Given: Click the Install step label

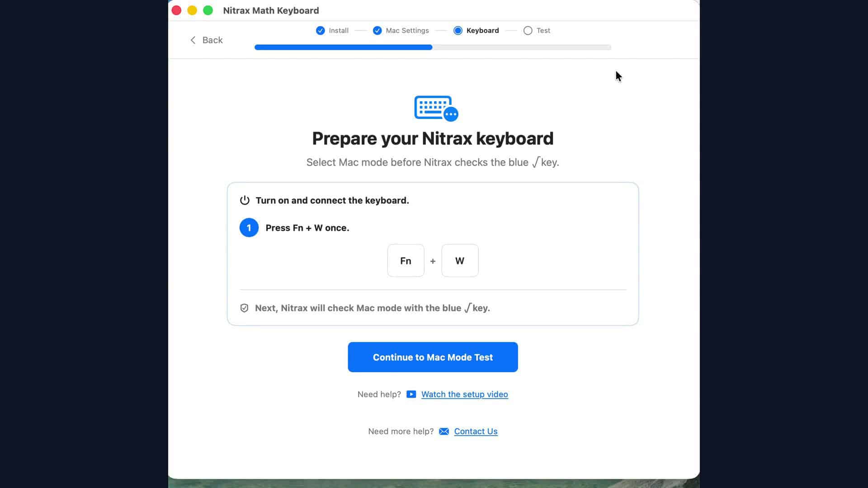Looking at the screenshot, I should click(x=339, y=31).
